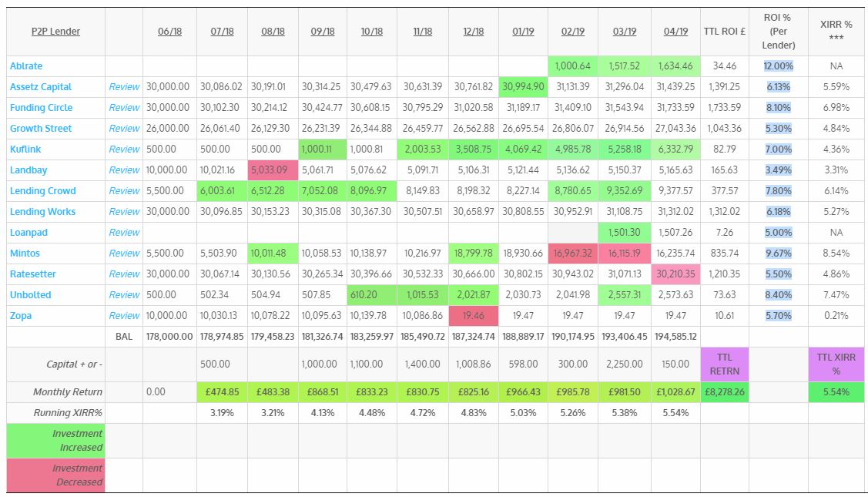Image resolution: width=868 pixels, height=497 pixels.
Task: Select the XIRR % column header
Action: click(x=836, y=31)
